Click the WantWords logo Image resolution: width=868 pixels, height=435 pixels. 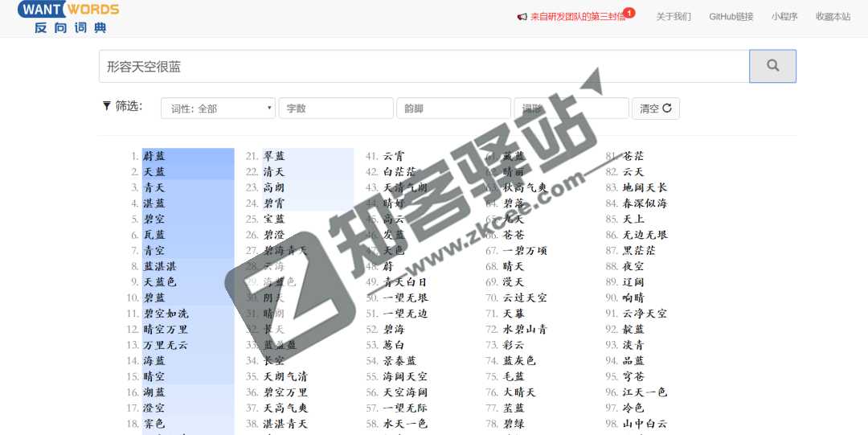(x=68, y=17)
